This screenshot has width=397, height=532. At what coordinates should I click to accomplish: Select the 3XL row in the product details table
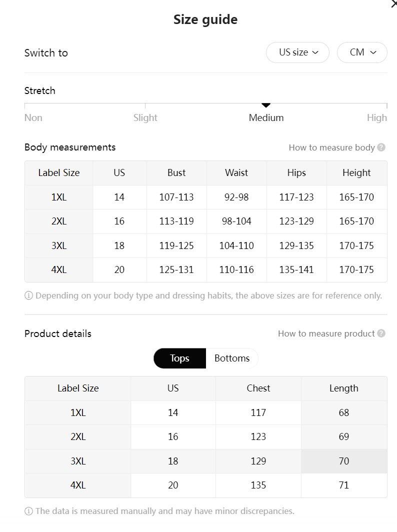pos(78,461)
